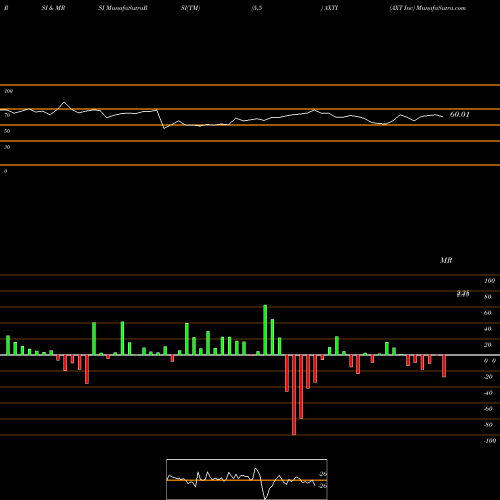Image resolution: width=500 pixels, height=500 pixels.
Task: Click the 'SI & MR' header text
Action: (x=53, y=8)
